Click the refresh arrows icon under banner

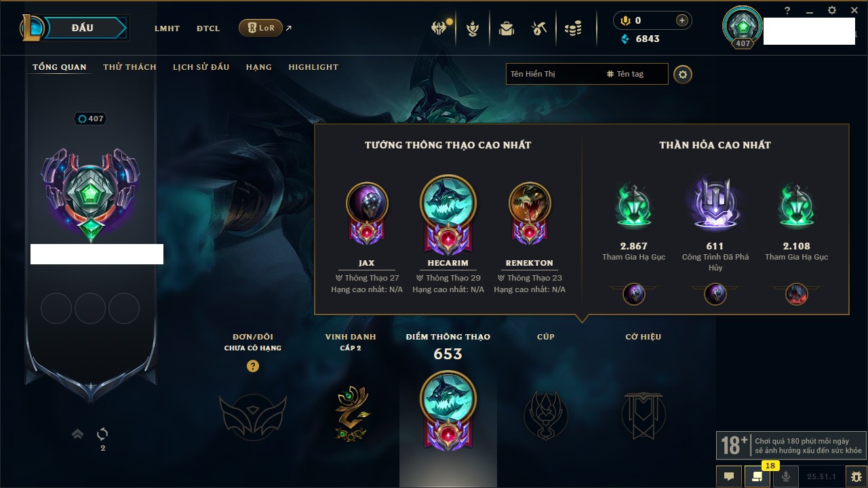point(102,434)
